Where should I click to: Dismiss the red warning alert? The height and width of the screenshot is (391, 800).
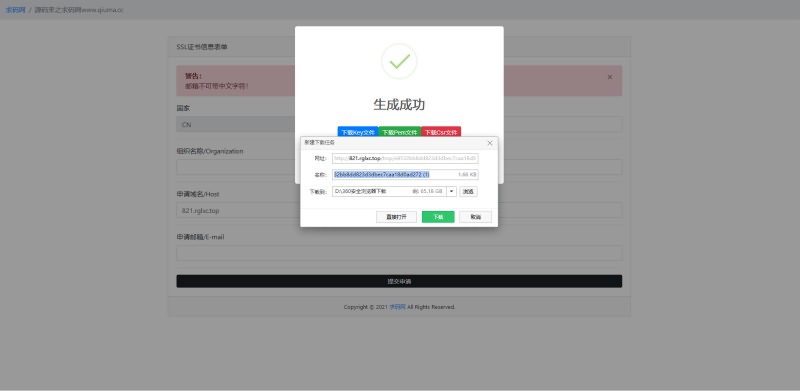pos(610,77)
